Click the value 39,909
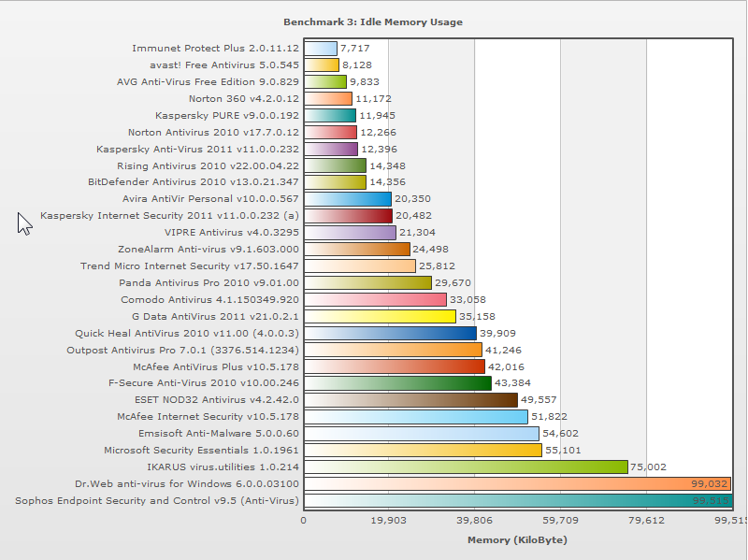The width and height of the screenshot is (748, 560). coord(497,334)
